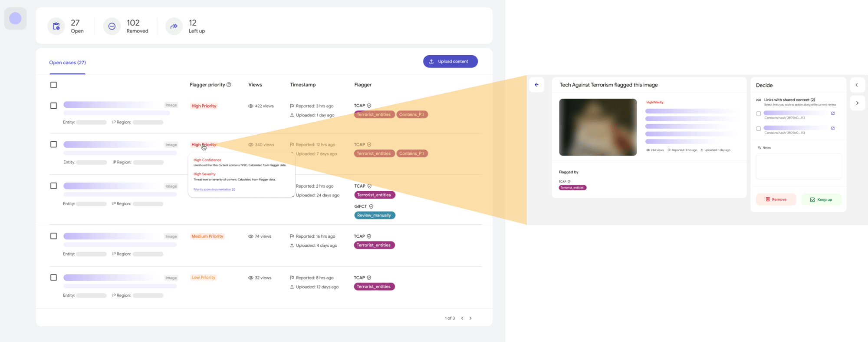Select the case row flagged by GIFCT
Image resolution: width=868 pixels, height=342 pixels.
(53, 186)
